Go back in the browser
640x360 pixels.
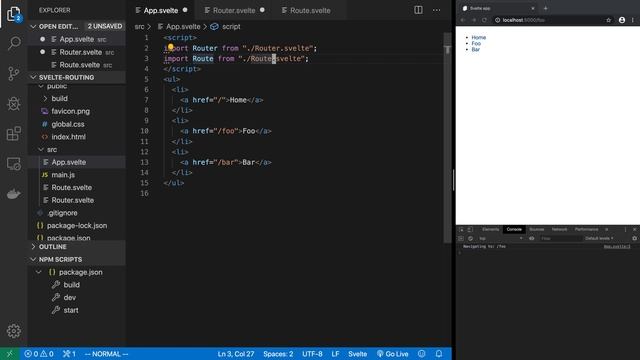463,20
